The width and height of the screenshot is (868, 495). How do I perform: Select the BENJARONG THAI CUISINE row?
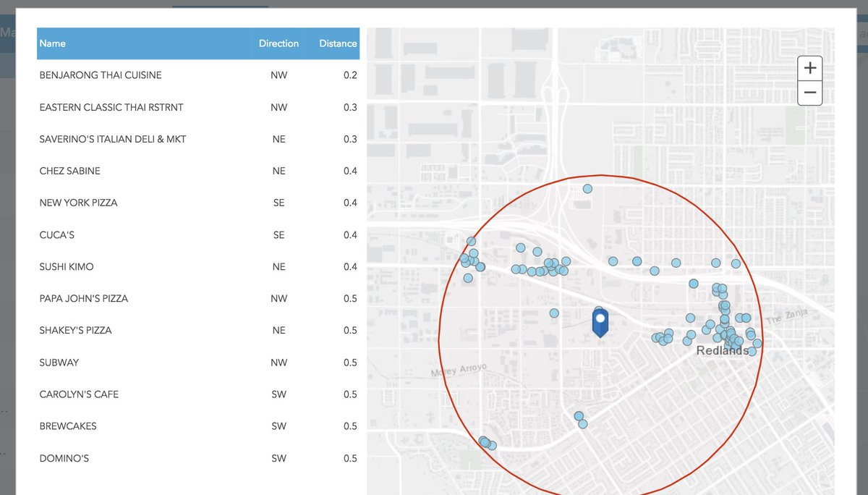tap(198, 75)
